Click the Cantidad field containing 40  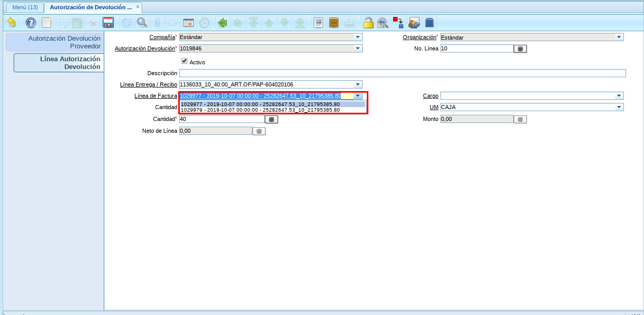222,119
